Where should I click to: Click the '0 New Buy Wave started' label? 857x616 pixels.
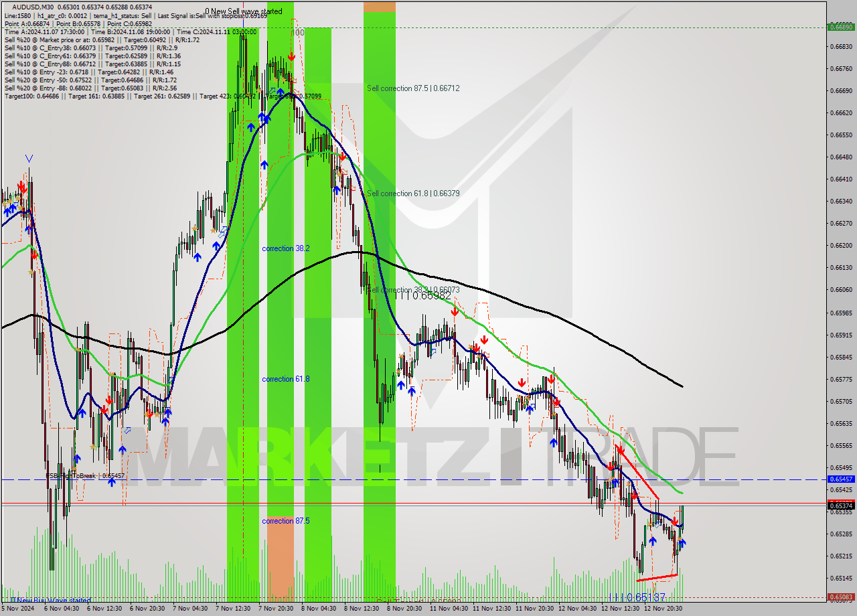click(51, 600)
